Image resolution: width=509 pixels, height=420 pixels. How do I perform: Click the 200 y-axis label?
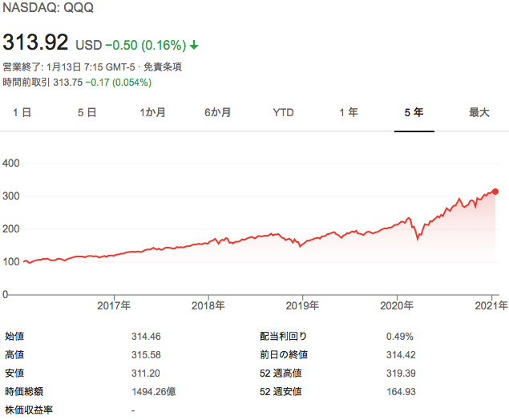11,228
